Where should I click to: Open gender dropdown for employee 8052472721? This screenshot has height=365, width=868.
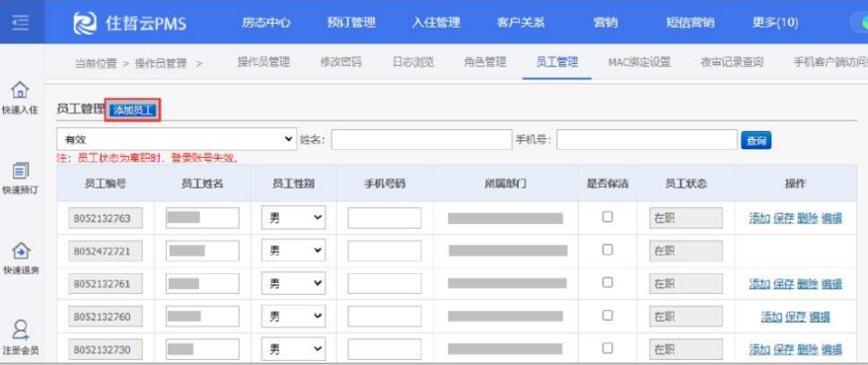293,251
